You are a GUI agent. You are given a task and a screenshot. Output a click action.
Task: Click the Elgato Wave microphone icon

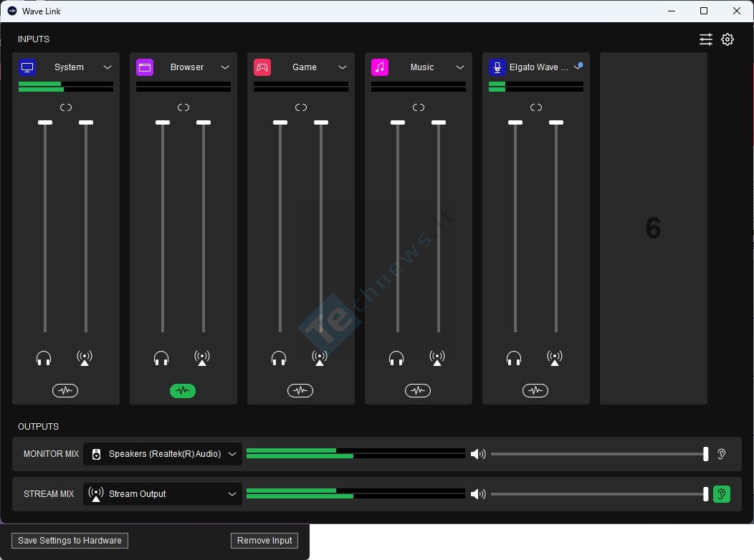click(x=497, y=67)
